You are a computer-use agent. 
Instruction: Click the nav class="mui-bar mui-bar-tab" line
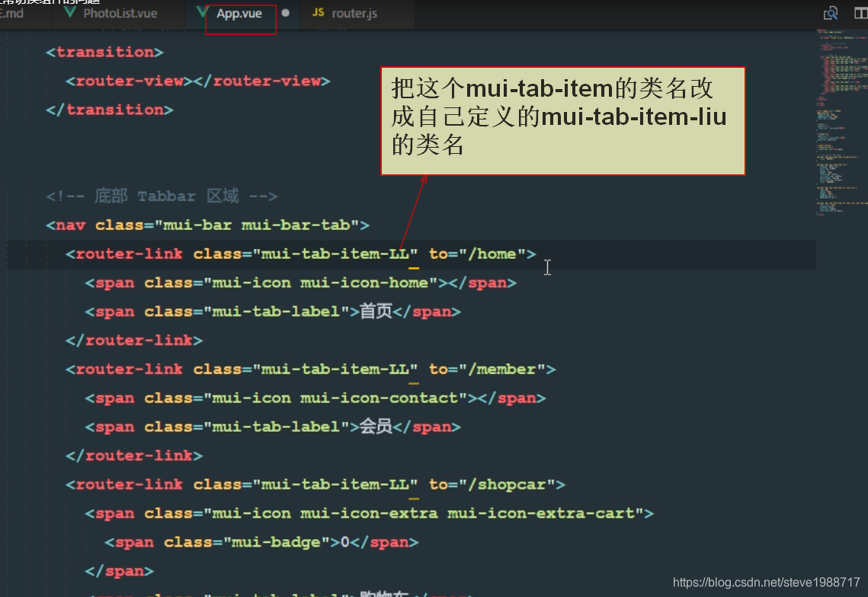click(207, 225)
